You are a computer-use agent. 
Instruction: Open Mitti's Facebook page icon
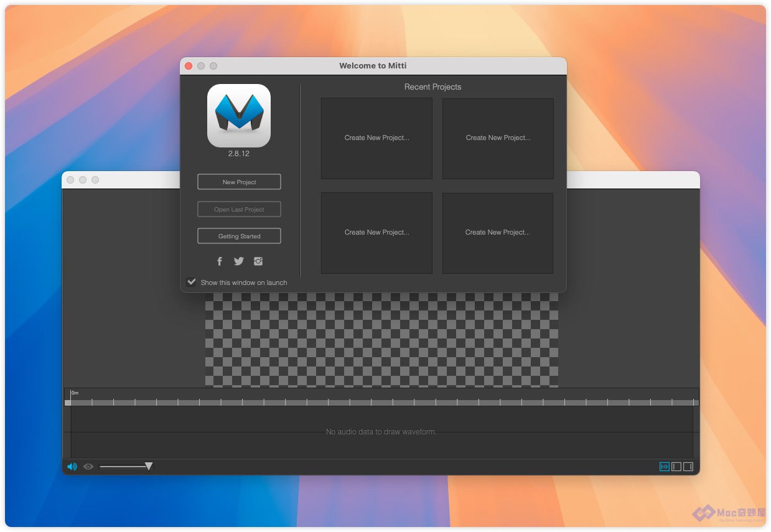[x=220, y=261]
